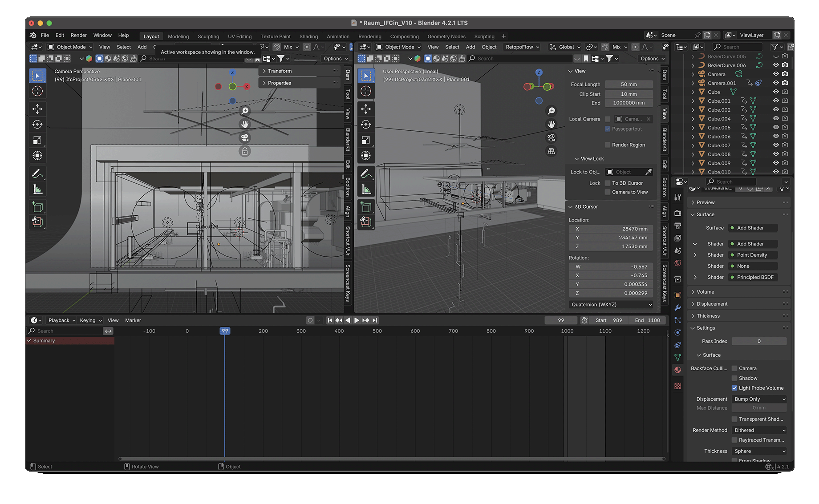Click the Cursor tool in left viewport
The width and height of the screenshot is (819, 504).
(37, 91)
